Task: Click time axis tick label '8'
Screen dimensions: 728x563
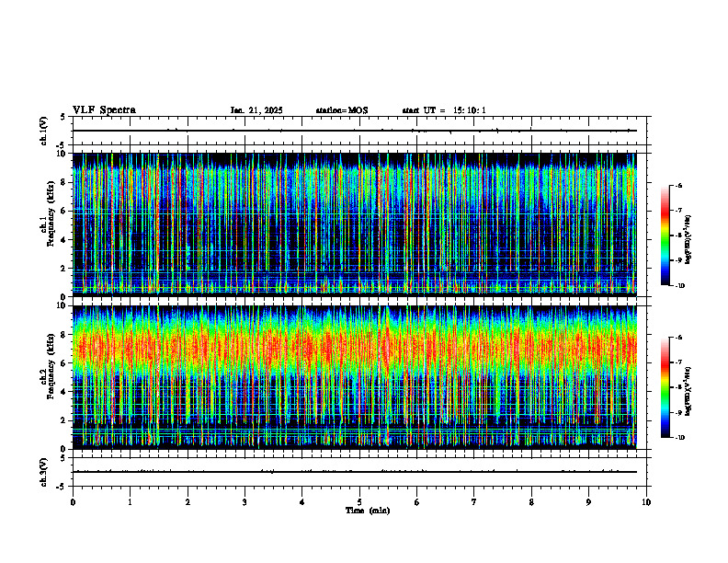Action: coord(531,502)
